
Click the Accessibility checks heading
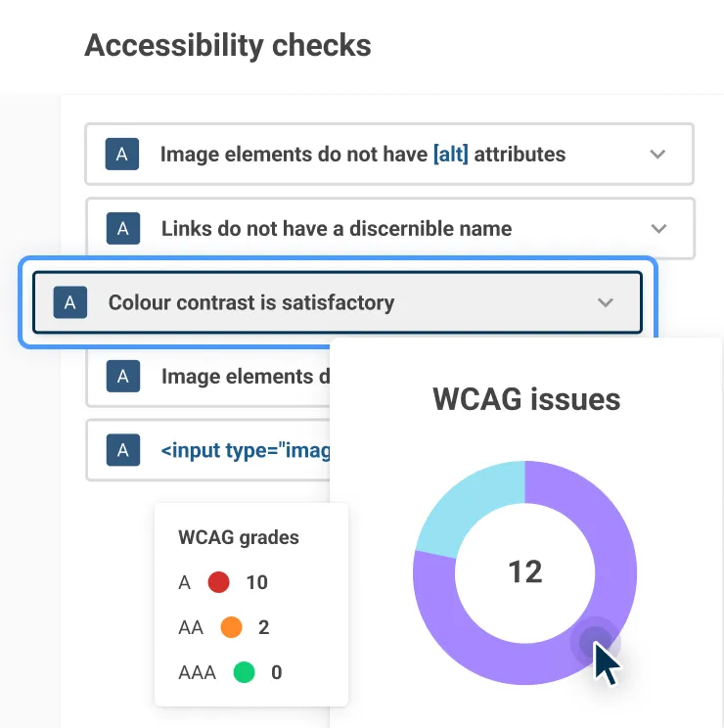228,45
